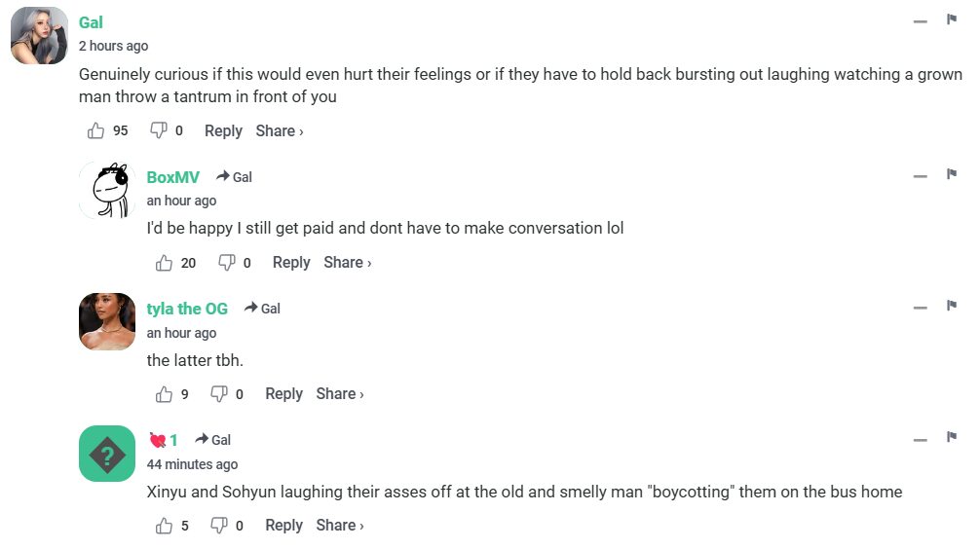Upvote BoxMV's reply about getting paid

(164, 262)
